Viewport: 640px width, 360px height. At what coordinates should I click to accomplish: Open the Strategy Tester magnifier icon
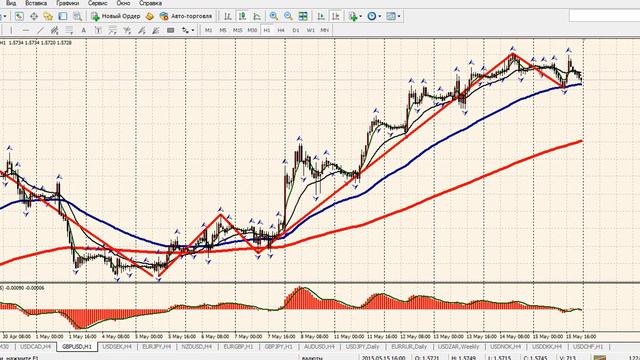77,16
